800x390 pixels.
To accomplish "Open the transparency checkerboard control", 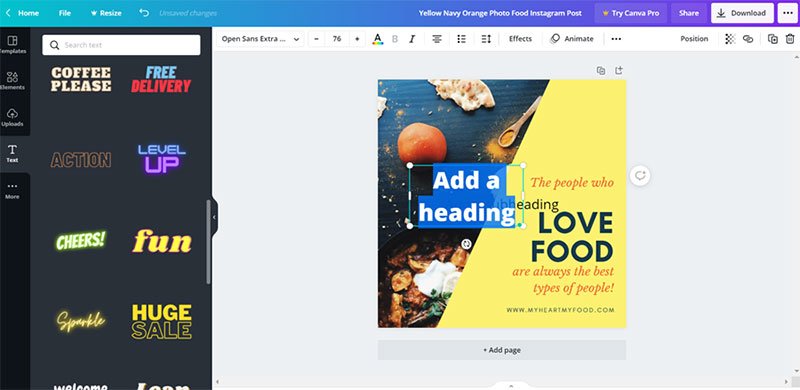I will click(x=730, y=39).
